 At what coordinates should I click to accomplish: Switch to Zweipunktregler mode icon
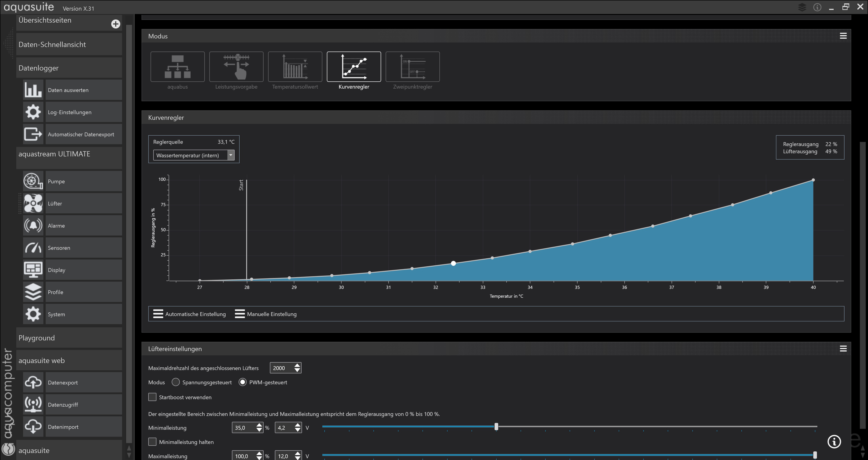pyautogui.click(x=413, y=67)
